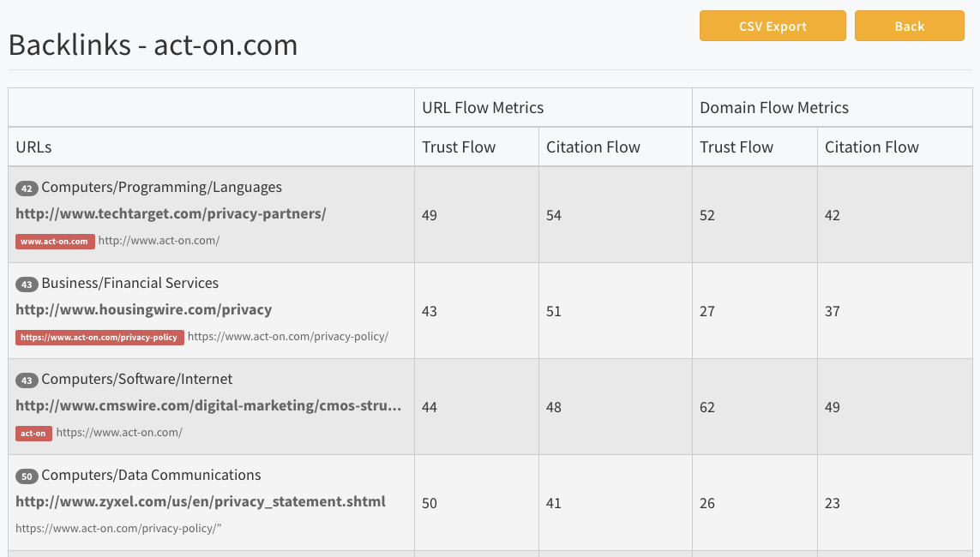Click Domain Citation Flow value 23 in zyxel row

click(x=833, y=503)
